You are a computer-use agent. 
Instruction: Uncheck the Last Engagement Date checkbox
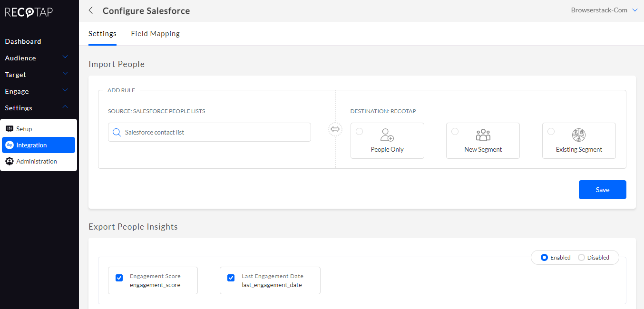click(x=231, y=278)
